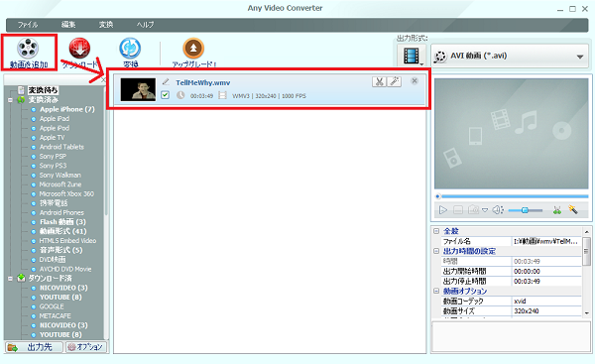Open the 変換 menu
This screenshot has width=595, height=364.
(x=106, y=25)
